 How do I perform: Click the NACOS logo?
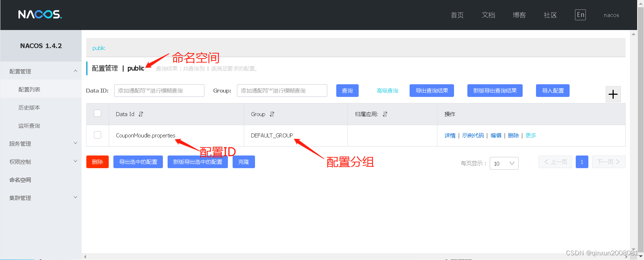coord(40,14)
